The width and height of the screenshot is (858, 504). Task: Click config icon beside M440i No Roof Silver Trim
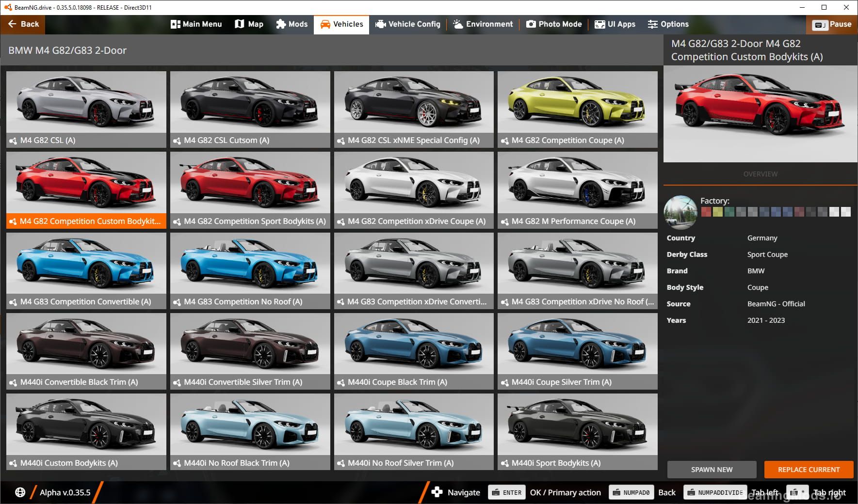pos(341,463)
